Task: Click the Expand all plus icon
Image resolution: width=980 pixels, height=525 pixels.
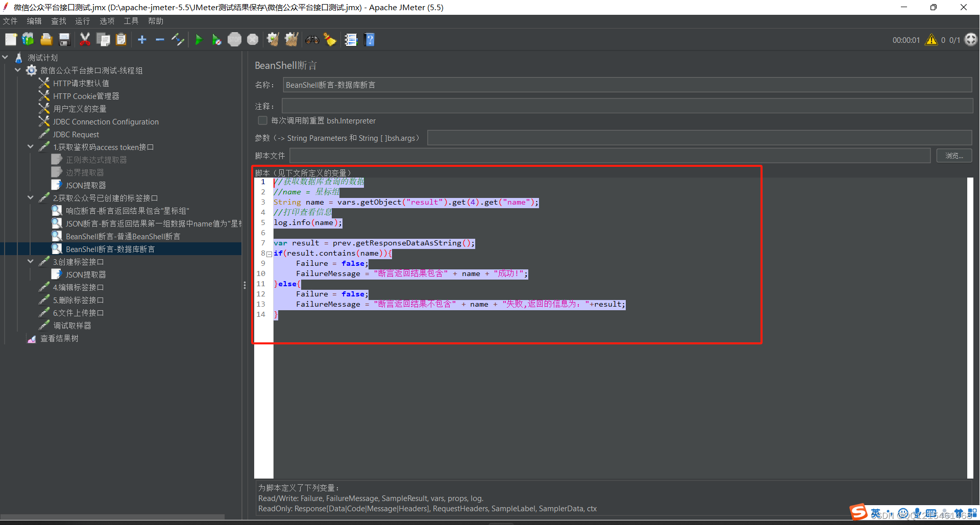Action: tap(142, 40)
